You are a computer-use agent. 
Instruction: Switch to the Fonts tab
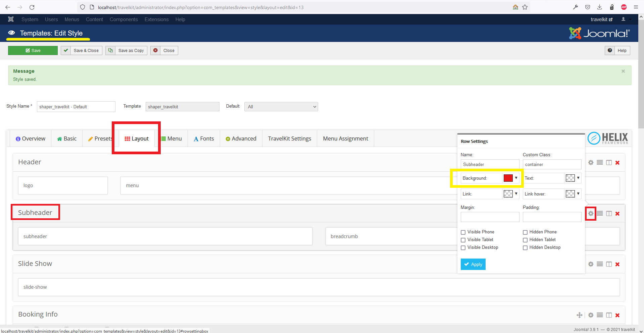[x=204, y=139]
